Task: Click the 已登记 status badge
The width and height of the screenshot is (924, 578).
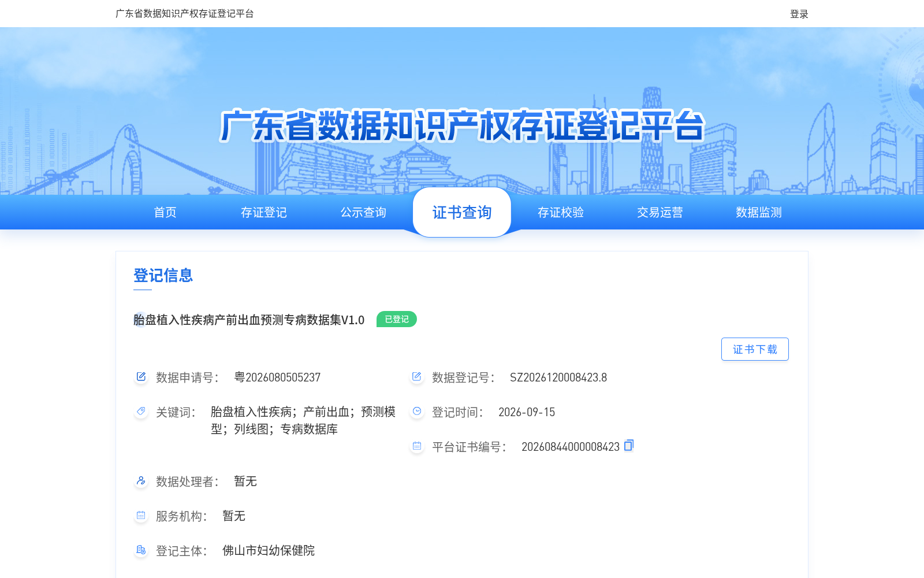Action: pyautogui.click(x=397, y=319)
